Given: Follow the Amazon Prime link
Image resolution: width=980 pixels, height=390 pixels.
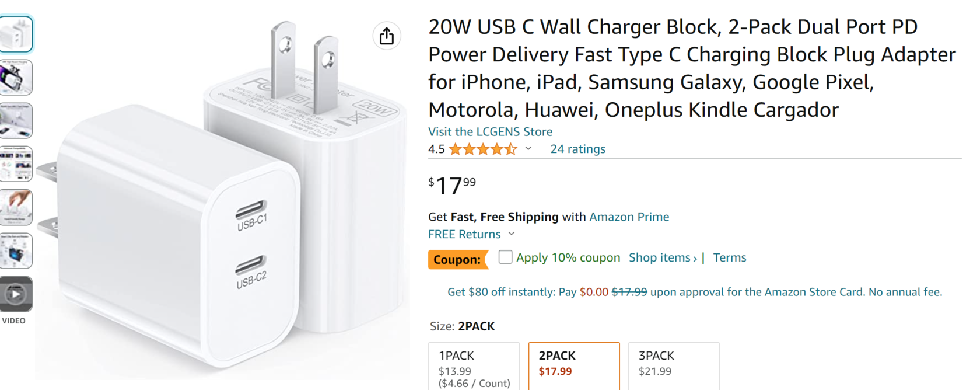Looking at the screenshot, I should (x=629, y=217).
